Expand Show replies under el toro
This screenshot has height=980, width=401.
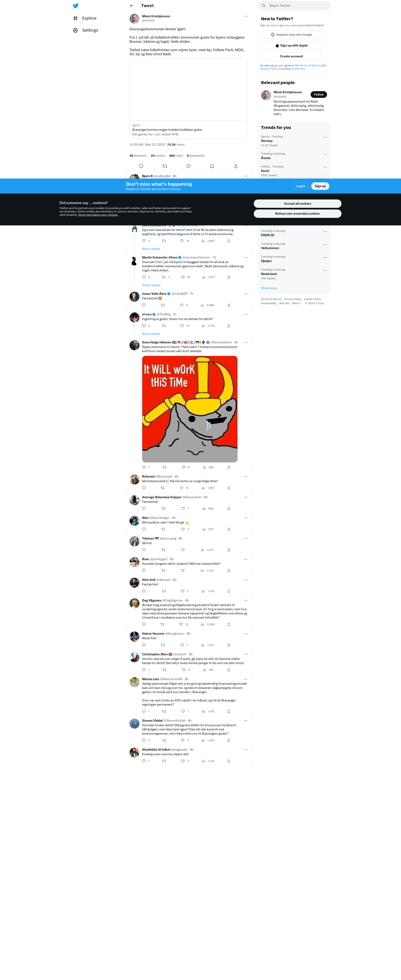[151, 334]
